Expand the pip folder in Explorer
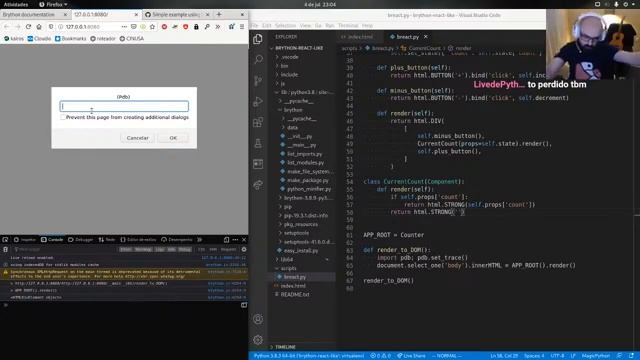640x360 pixels. (x=287, y=207)
